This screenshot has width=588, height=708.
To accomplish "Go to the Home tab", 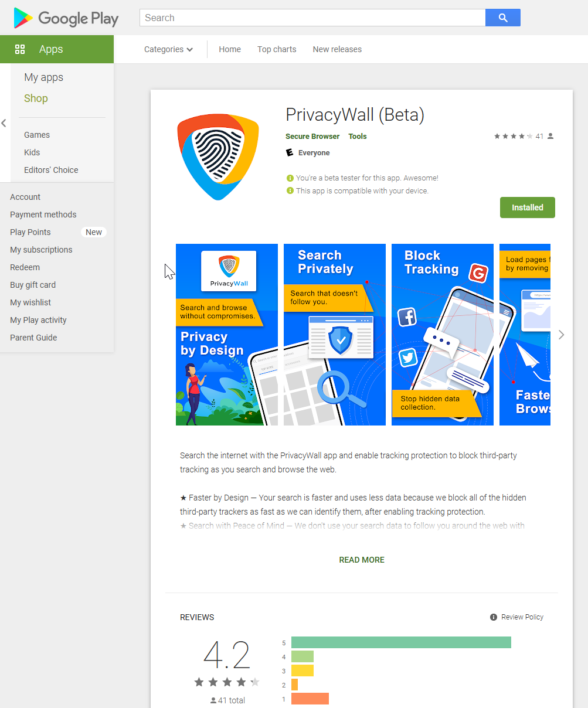I will 230,49.
